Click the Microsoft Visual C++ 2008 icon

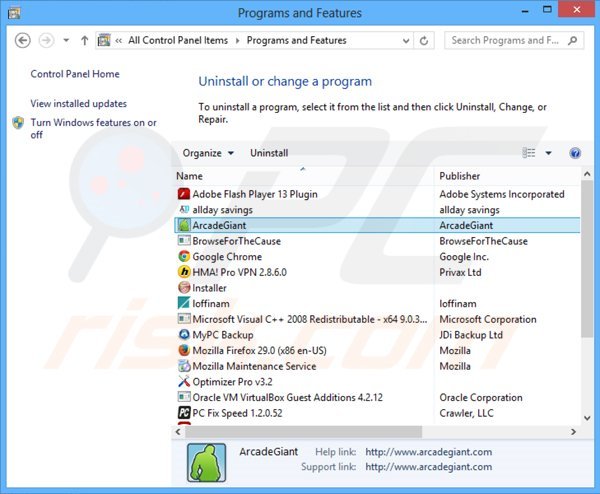click(184, 319)
